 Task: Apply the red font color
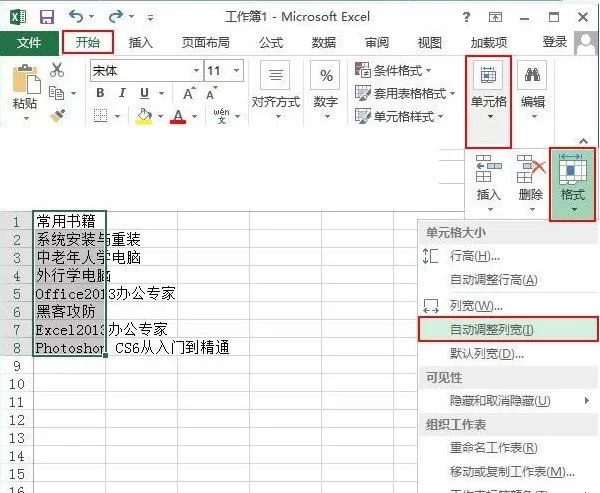178,116
